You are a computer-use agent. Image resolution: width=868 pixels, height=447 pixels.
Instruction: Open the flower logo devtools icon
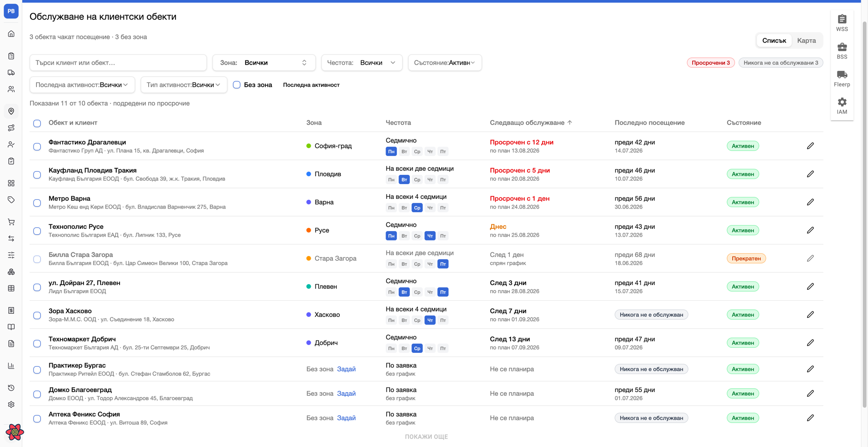15,432
